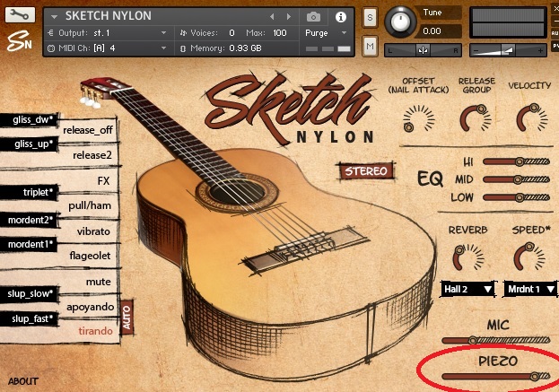Screen dimensions: 559x392
Task: Toggle the triplet* key switch
Action: point(30,193)
